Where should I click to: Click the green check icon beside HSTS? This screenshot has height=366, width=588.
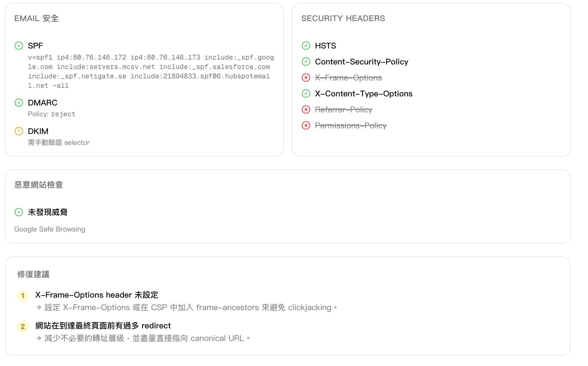pos(306,46)
